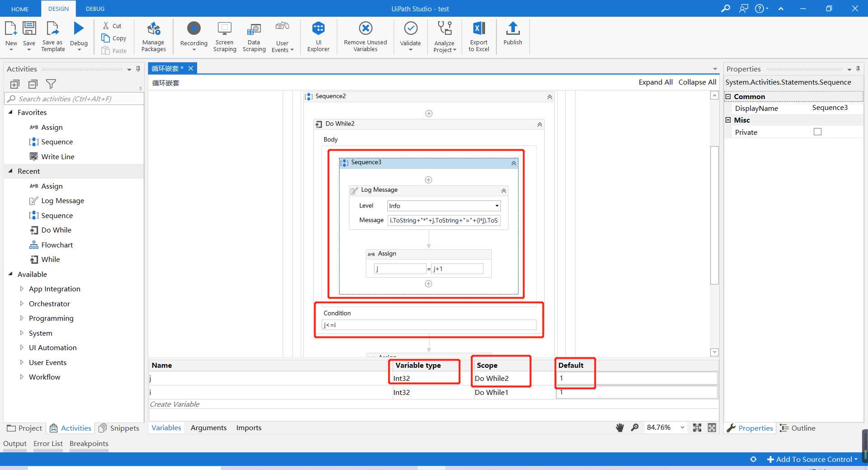Image resolution: width=868 pixels, height=470 pixels.
Task: Click the Cut tool
Action: click(x=112, y=26)
